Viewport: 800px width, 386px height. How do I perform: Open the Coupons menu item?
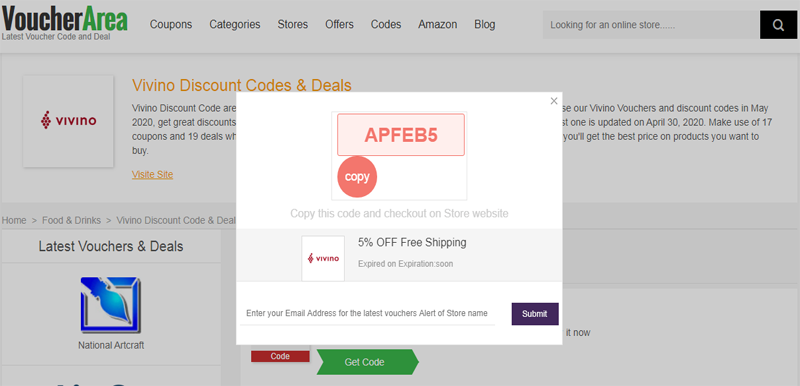(x=171, y=24)
